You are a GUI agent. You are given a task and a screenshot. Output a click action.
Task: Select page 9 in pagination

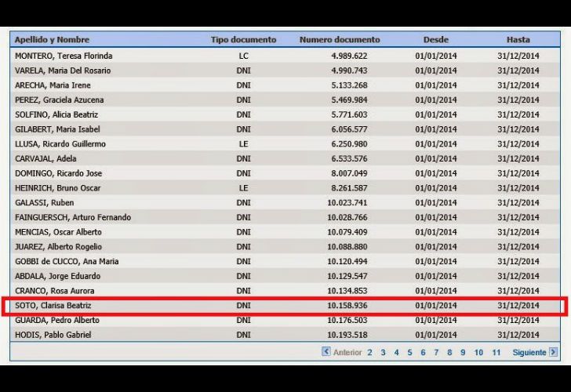click(463, 352)
